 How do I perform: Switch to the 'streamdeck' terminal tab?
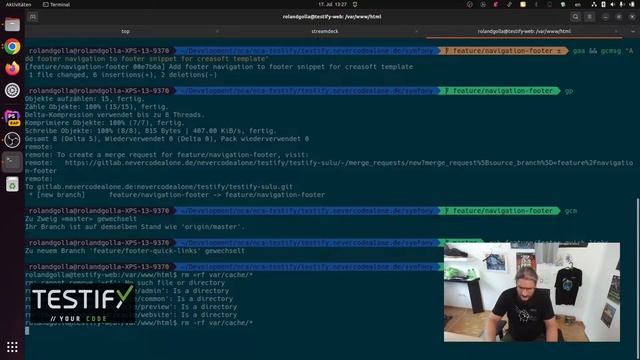point(324,31)
